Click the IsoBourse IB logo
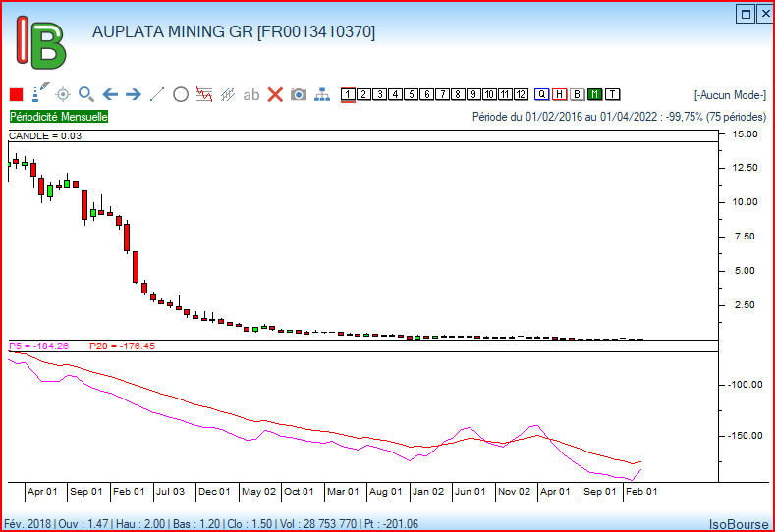 click(x=40, y=43)
